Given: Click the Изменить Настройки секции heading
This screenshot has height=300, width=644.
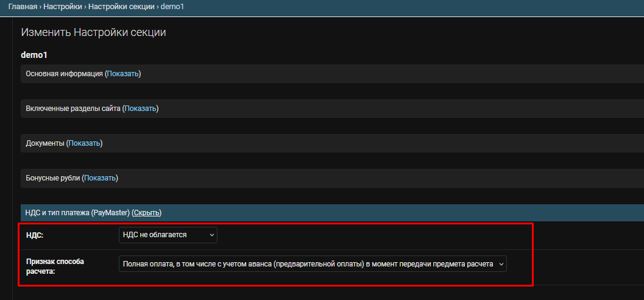Looking at the screenshot, I should pos(93,32).
